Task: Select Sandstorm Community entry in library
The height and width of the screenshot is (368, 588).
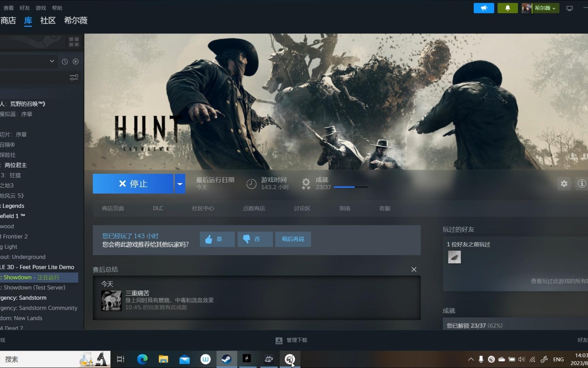Action: coord(39,308)
